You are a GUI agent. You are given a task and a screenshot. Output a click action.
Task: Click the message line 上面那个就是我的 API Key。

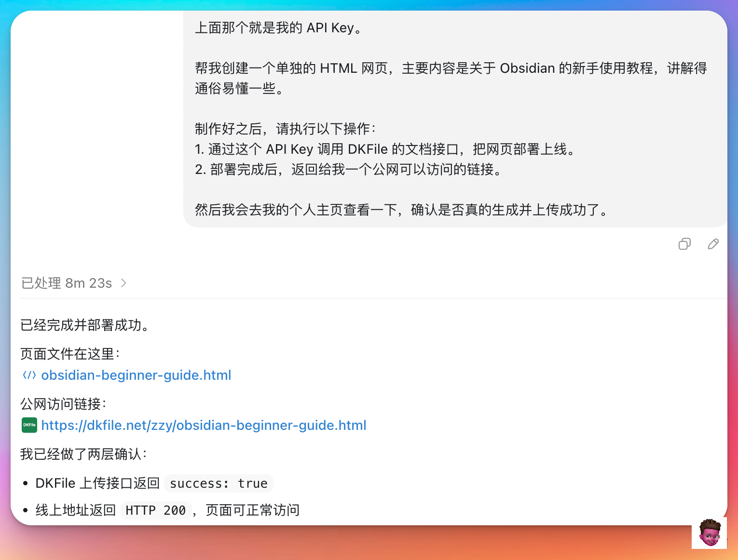(x=279, y=28)
